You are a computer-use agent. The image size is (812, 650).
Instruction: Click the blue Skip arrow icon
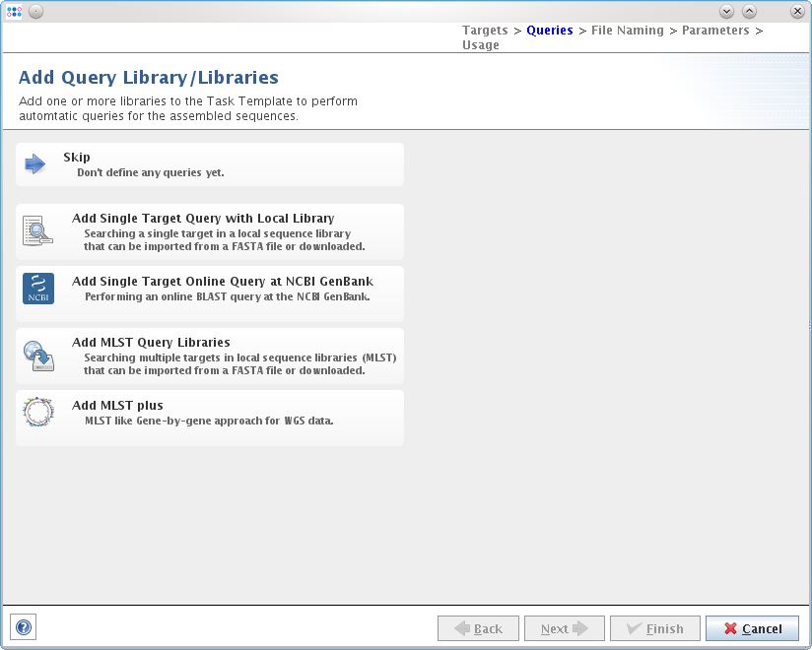click(35, 163)
